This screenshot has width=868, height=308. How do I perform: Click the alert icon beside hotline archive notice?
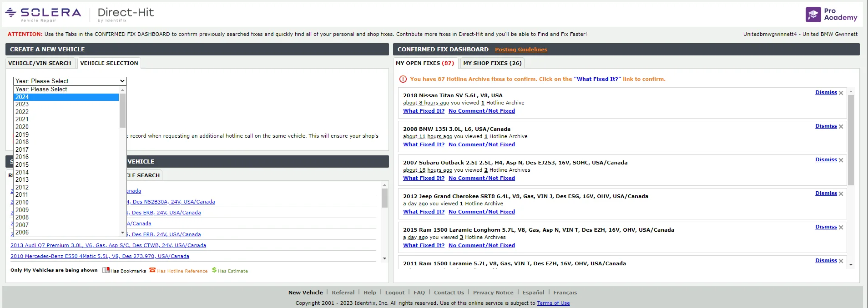tap(403, 79)
